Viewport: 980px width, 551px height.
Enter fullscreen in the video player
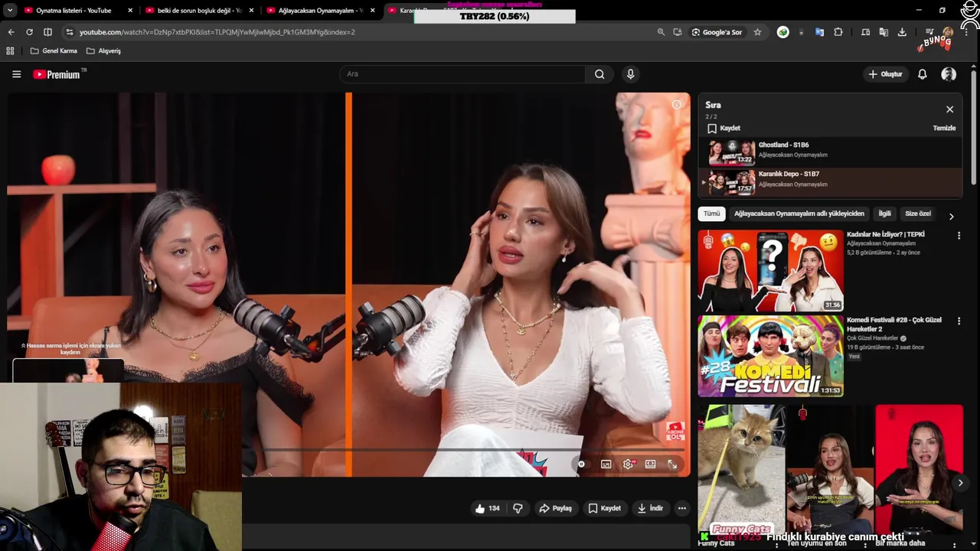(672, 464)
